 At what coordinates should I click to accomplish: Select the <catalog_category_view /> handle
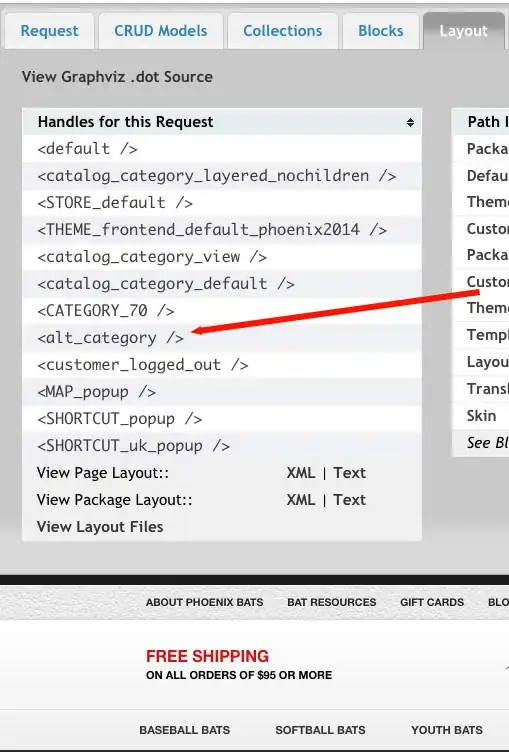(x=222, y=257)
